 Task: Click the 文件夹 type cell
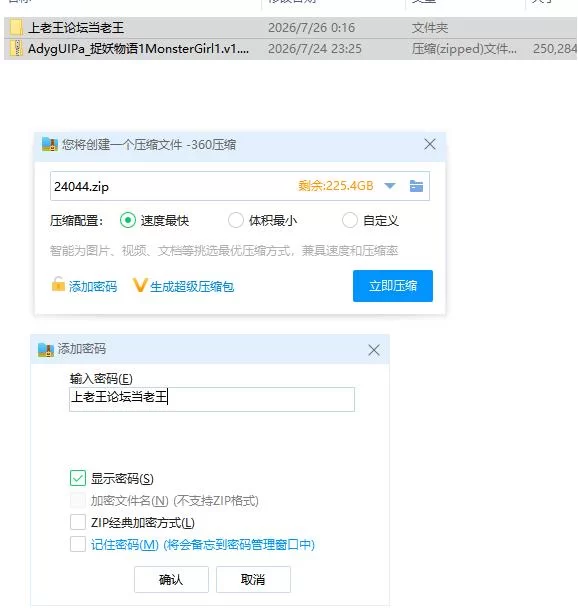click(x=430, y=28)
